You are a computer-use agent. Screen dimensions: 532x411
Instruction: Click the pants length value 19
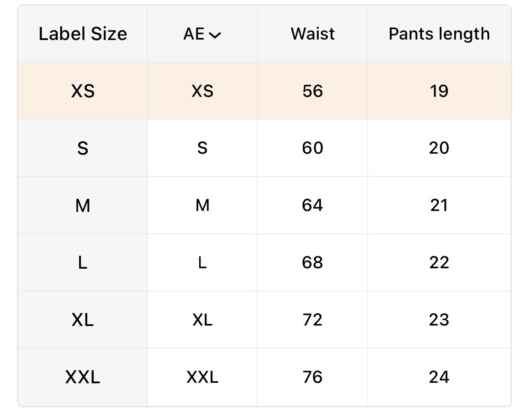point(439,91)
